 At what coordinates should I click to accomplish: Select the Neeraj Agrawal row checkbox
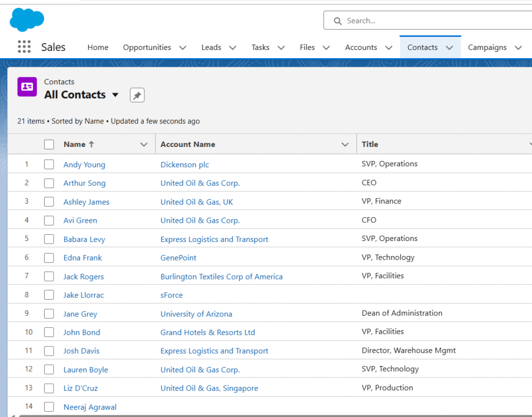(49, 407)
